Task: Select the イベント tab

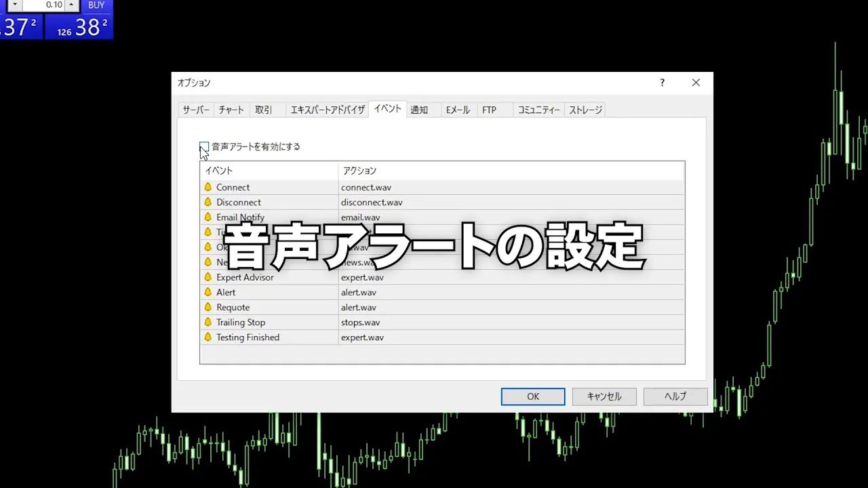Action: pyautogui.click(x=388, y=108)
